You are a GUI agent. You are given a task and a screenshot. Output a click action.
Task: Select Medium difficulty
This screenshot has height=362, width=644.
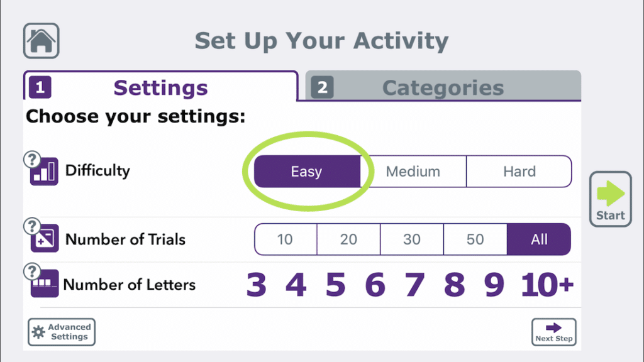(416, 171)
